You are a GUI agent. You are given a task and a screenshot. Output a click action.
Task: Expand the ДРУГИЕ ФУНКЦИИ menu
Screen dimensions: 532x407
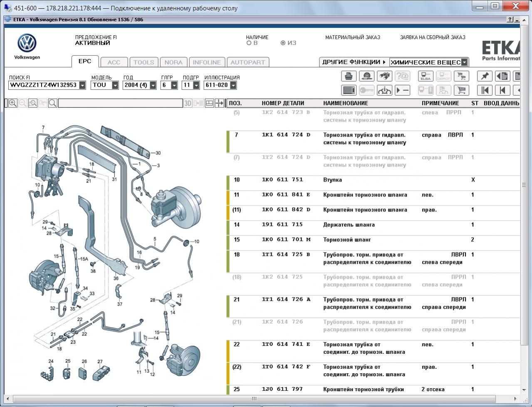pyautogui.click(x=354, y=62)
